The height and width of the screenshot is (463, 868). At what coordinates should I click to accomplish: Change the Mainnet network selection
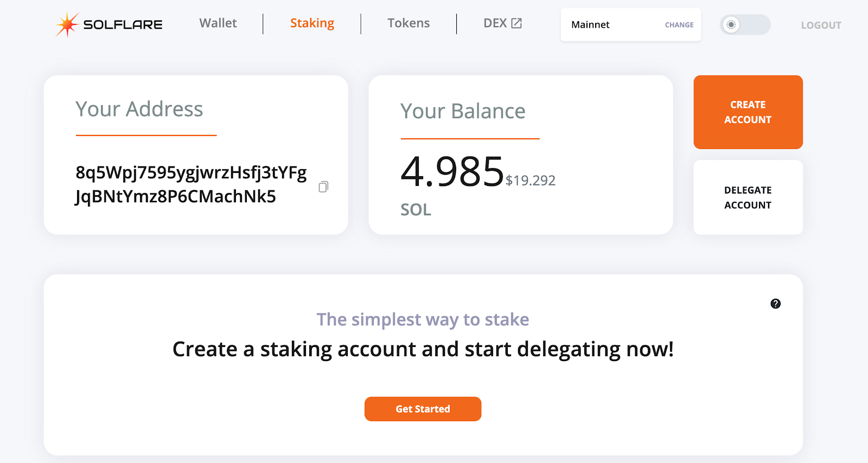point(679,25)
